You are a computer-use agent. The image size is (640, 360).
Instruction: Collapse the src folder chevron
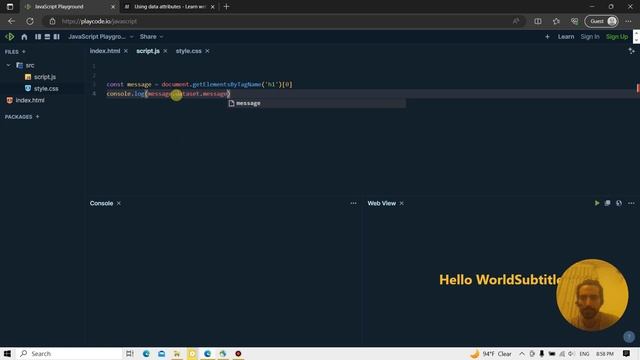(x=8, y=65)
